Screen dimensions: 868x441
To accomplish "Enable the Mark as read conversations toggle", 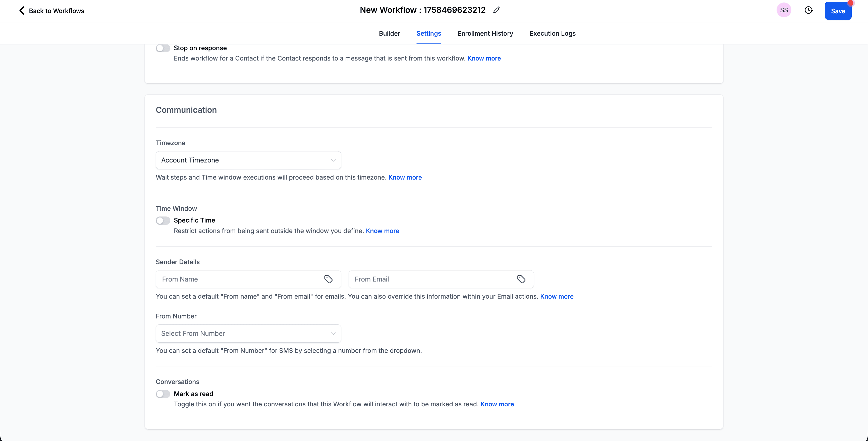I will tap(163, 394).
